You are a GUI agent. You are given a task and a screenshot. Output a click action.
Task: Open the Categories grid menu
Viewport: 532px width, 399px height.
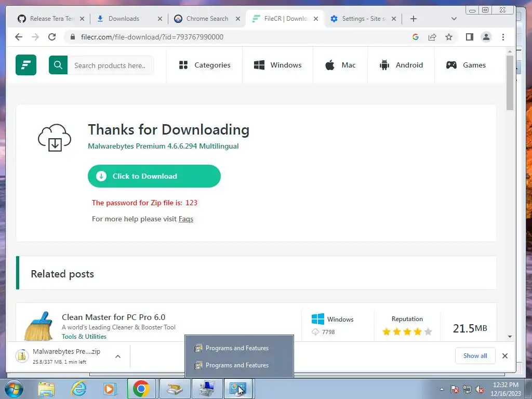tap(205, 65)
